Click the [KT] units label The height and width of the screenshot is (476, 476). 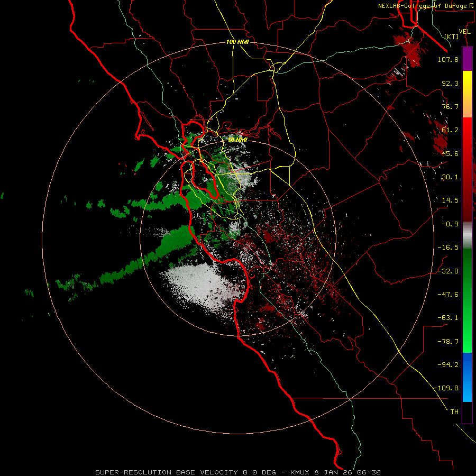pos(452,36)
